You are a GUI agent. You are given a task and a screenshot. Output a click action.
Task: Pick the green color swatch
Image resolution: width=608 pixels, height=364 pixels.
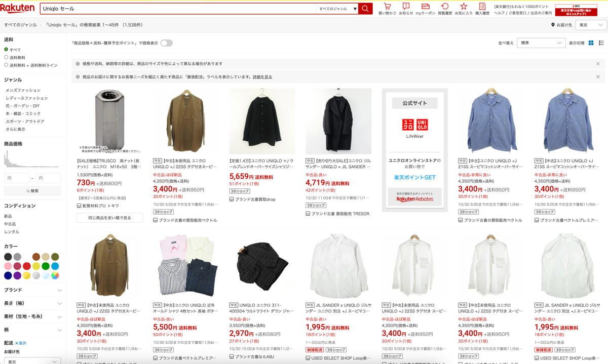[46, 266]
